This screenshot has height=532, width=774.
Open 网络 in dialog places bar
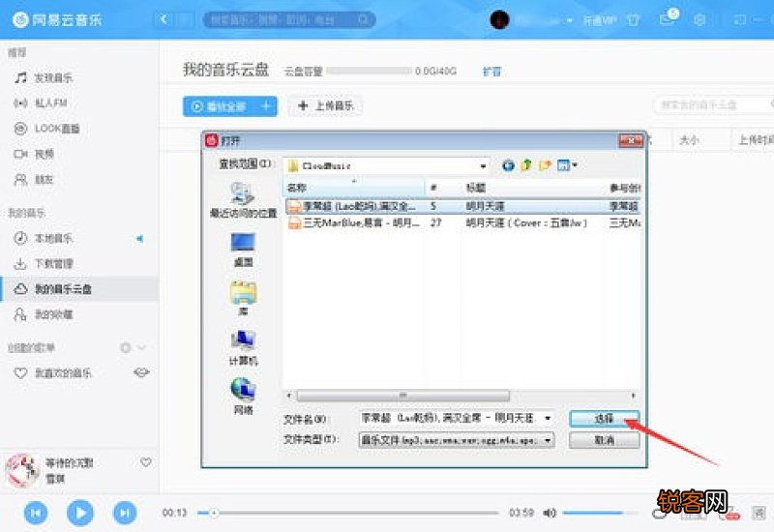[x=243, y=397]
